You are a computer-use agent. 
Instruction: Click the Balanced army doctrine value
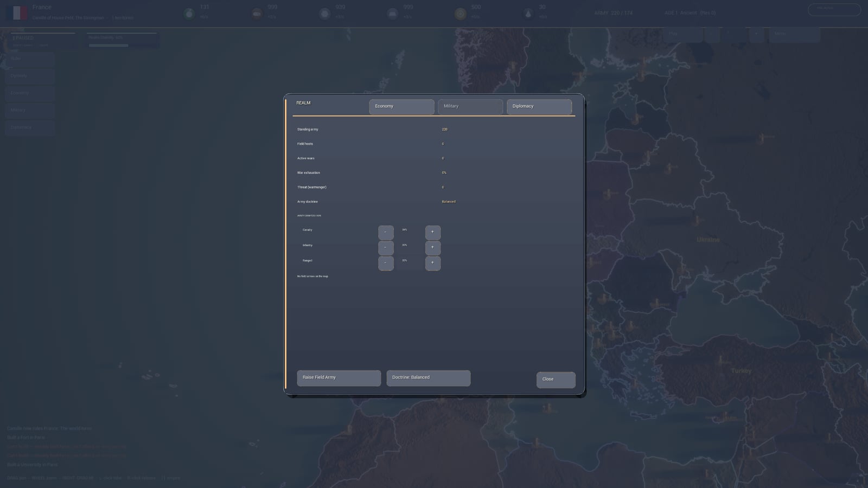pyautogui.click(x=449, y=202)
